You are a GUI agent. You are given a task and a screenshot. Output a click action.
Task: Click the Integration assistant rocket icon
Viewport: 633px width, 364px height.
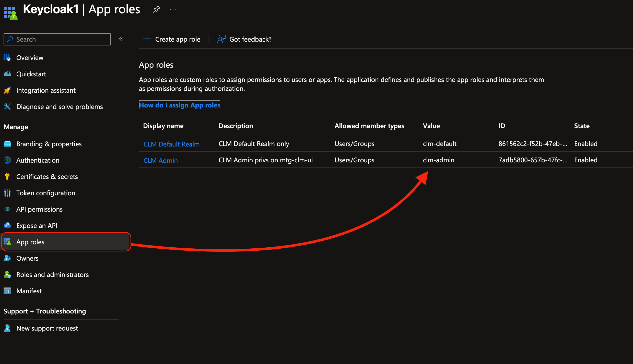(7, 90)
